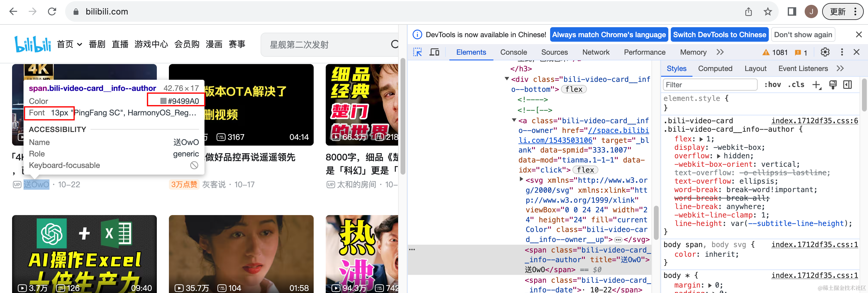This screenshot has height=293, width=868.
Task: Select the Layout pane tab
Action: [x=755, y=69]
